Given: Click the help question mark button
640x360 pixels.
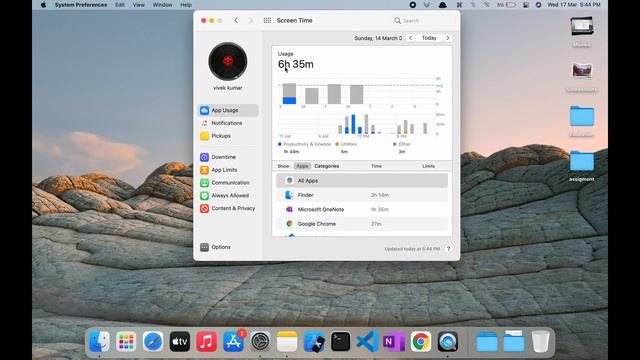Looking at the screenshot, I should tap(448, 249).
